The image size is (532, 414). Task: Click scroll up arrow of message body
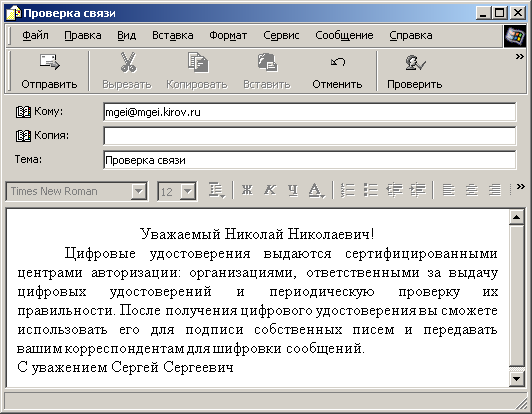point(516,217)
